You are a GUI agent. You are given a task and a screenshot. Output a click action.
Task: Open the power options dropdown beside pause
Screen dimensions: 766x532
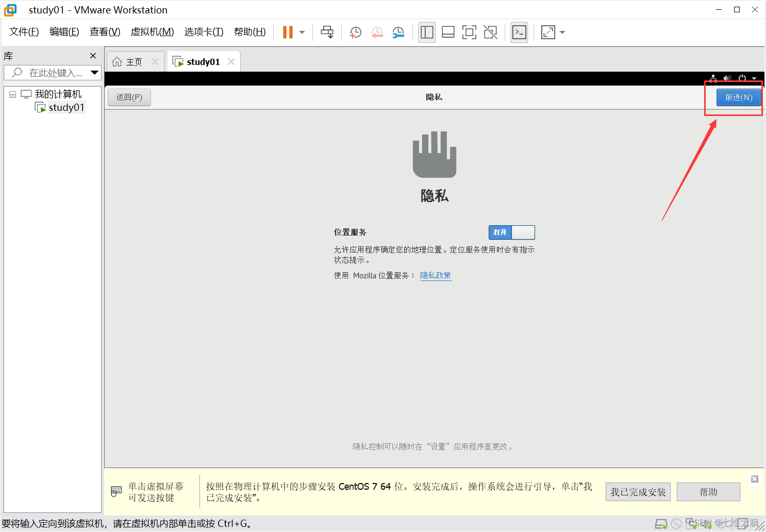tap(302, 32)
